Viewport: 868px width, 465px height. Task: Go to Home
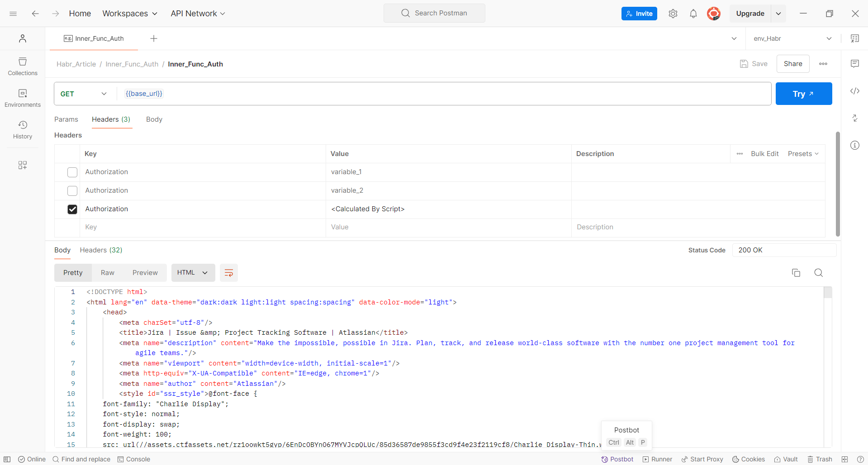point(80,14)
